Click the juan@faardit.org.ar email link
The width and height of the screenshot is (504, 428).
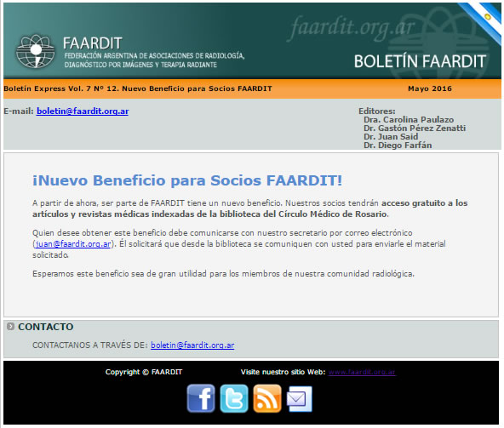73,244
